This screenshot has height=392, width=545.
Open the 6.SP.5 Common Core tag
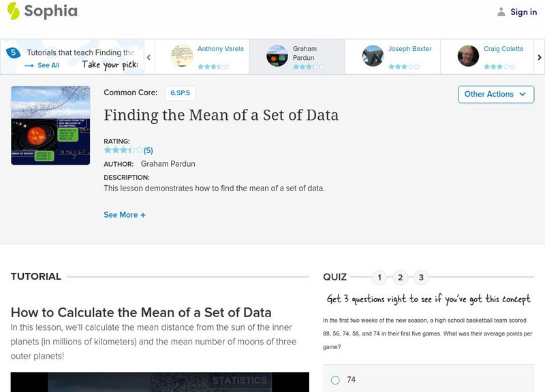click(x=181, y=93)
